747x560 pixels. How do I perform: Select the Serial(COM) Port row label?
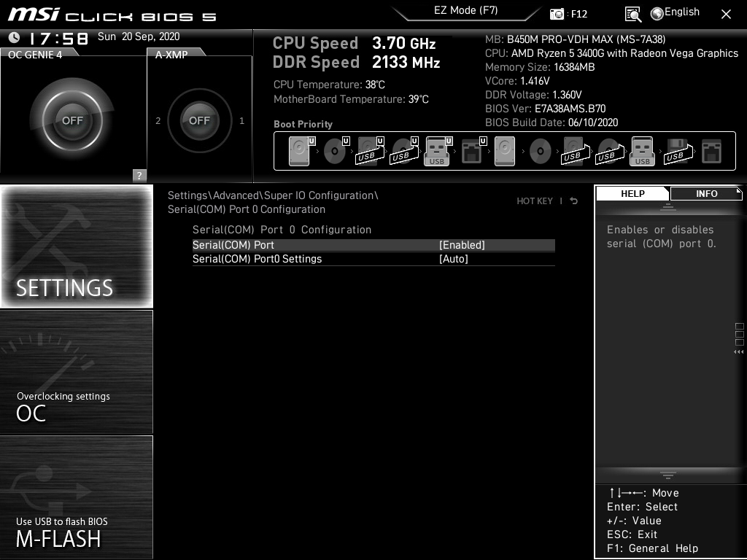233,245
